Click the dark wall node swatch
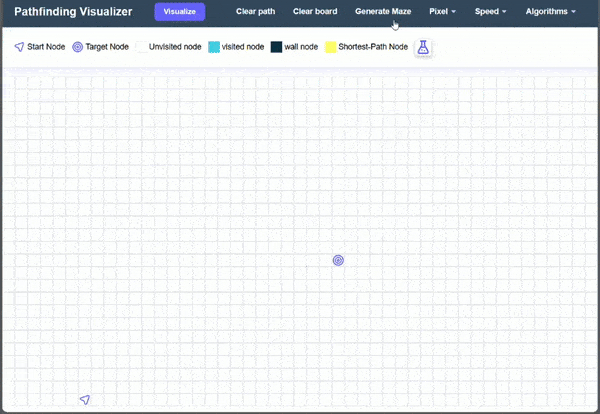The height and width of the screenshot is (414, 600). tap(276, 47)
